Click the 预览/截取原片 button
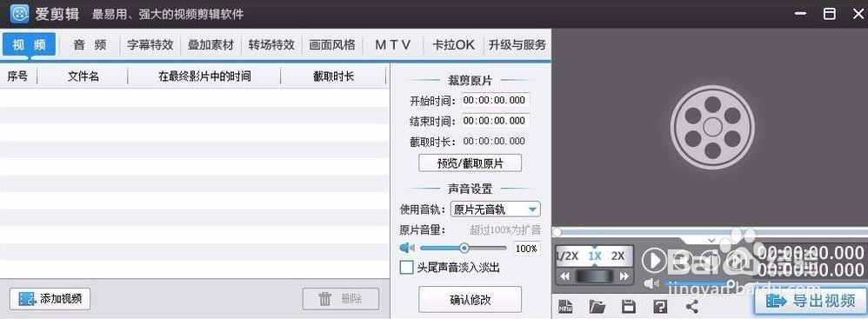This screenshot has height=319, width=868. point(470,163)
